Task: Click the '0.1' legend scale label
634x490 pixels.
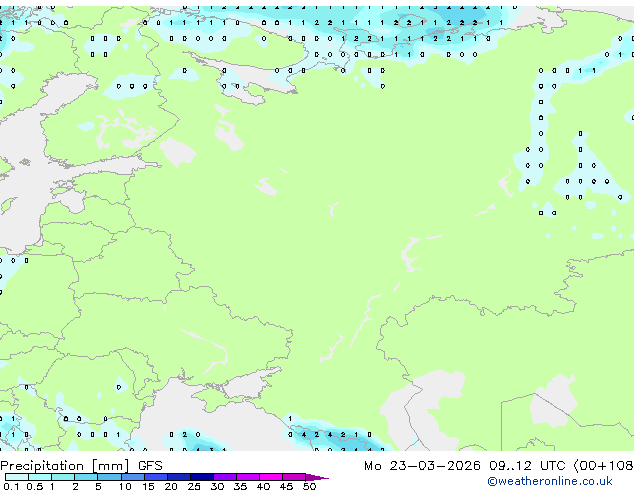Action: point(11,486)
